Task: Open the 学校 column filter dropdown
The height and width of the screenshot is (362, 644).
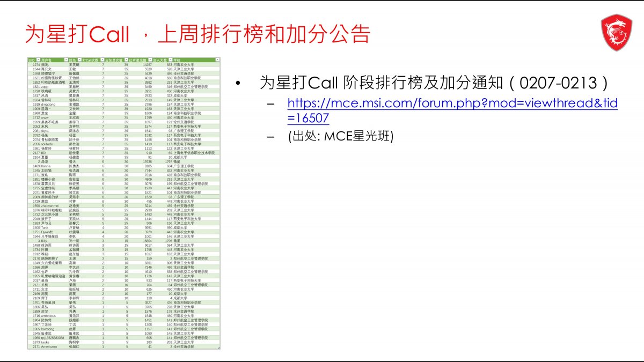Action: pos(217,60)
